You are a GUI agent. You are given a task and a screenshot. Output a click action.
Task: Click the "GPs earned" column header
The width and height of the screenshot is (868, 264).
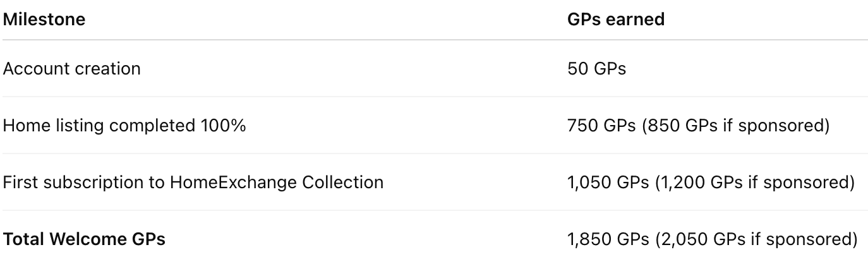point(616,19)
